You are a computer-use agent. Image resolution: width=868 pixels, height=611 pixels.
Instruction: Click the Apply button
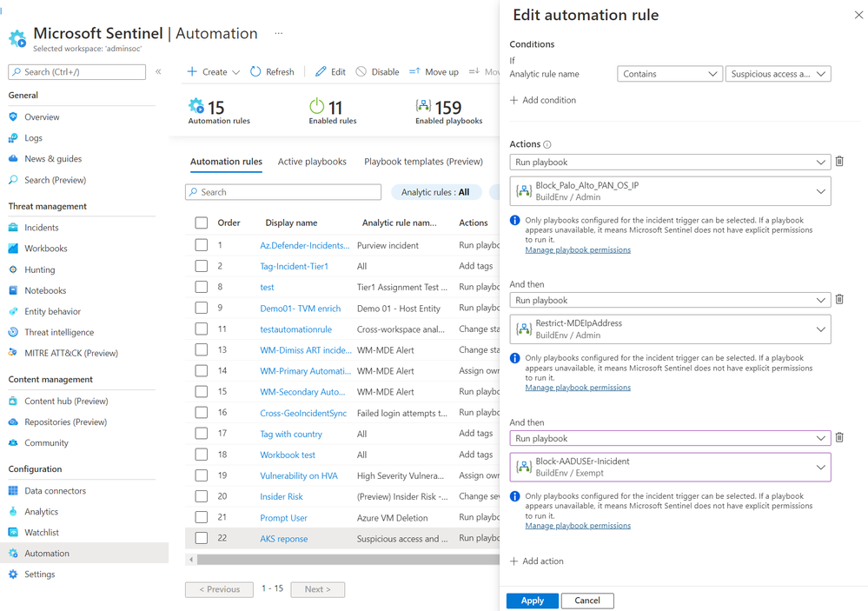(x=532, y=601)
